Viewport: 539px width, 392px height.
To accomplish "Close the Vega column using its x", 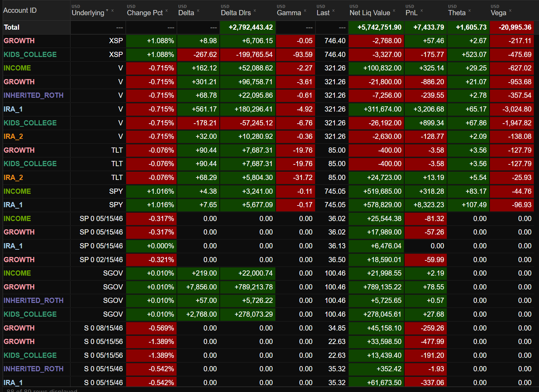I will pyautogui.click(x=510, y=11).
